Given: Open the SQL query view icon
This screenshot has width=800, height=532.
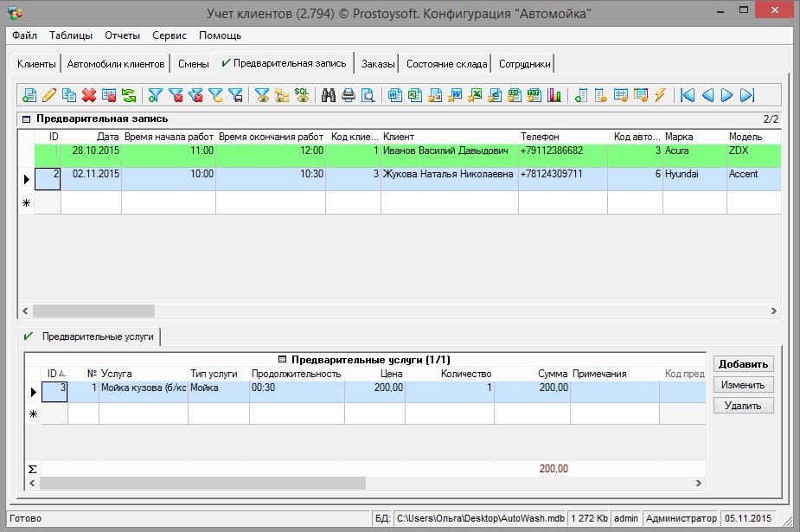Looking at the screenshot, I should point(302,95).
